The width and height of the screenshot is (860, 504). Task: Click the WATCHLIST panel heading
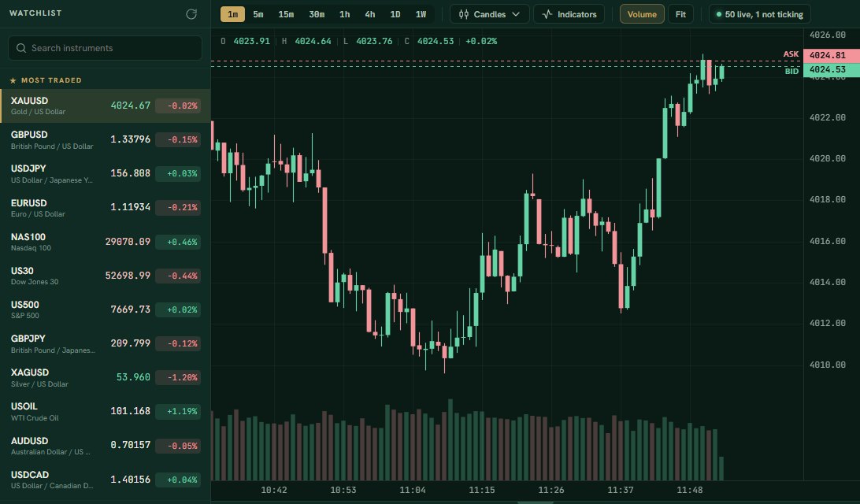click(x=35, y=13)
